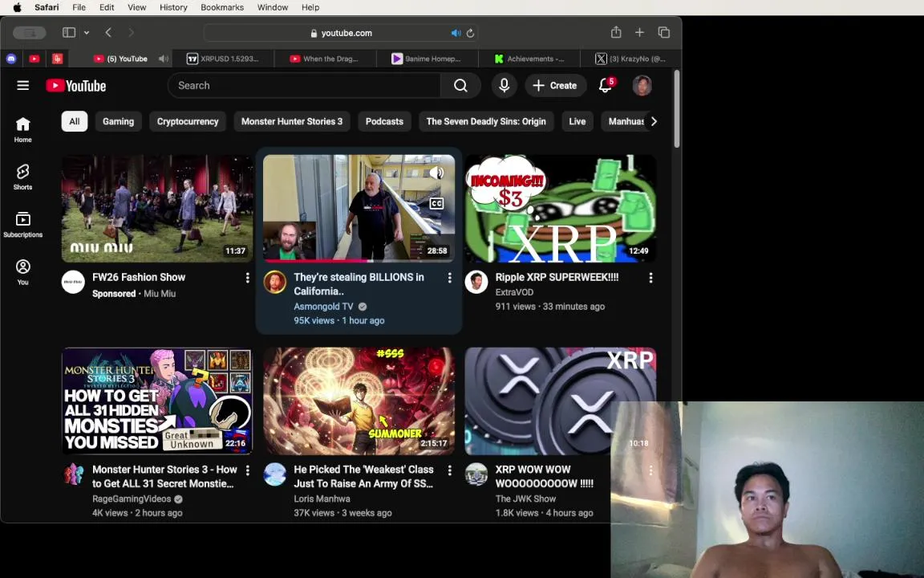Switch to Achievements tab
This screenshot has height=578, width=924.
(x=529, y=59)
